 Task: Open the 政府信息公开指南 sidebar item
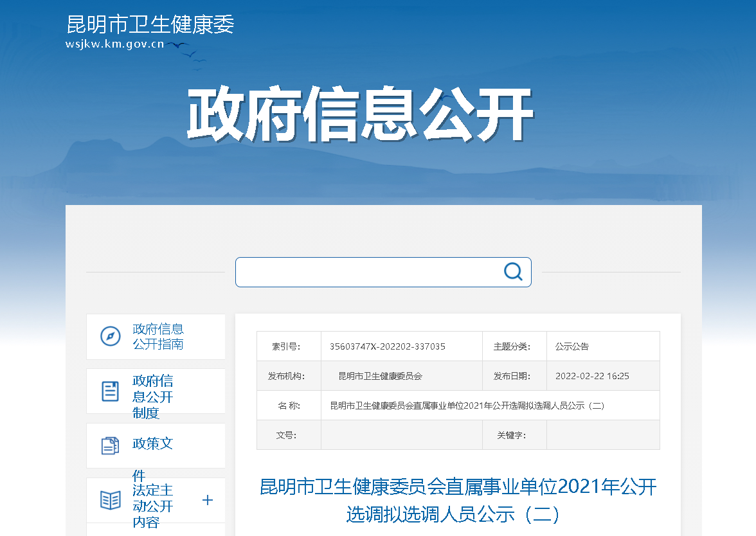(158, 337)
